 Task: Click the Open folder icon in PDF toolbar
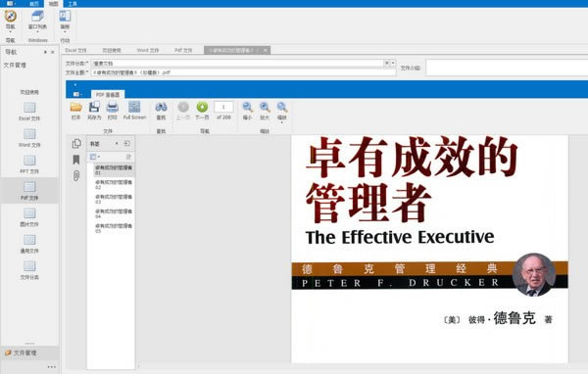[x=76, y=107]
